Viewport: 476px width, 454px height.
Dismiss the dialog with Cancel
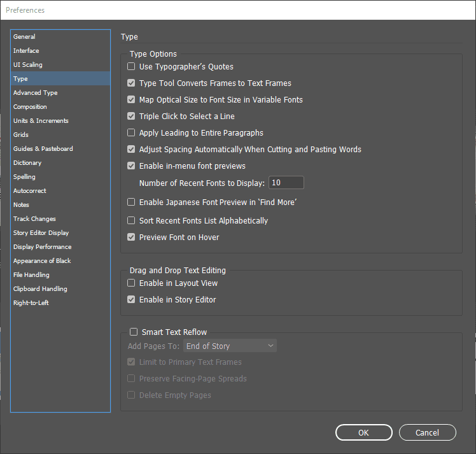pyautogui.click(x=428, y=432)
